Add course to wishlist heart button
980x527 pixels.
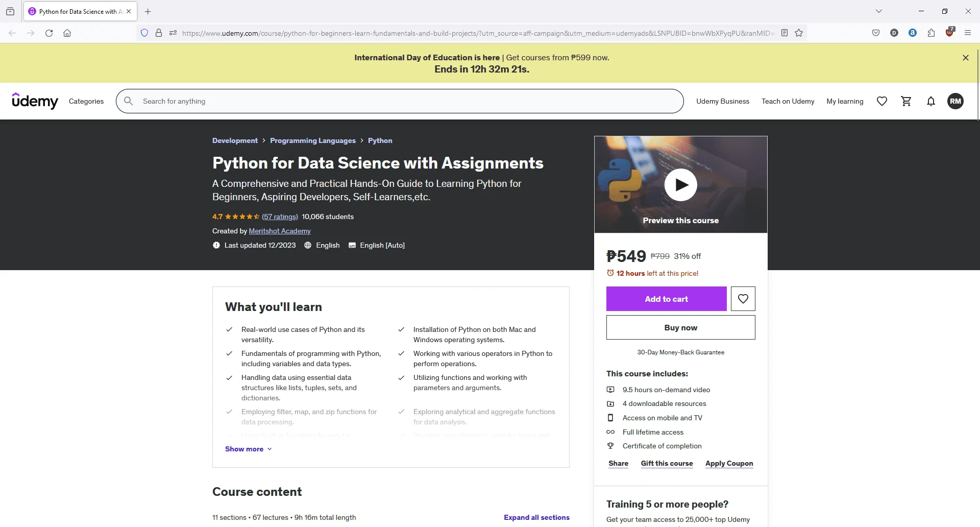point(743,299)
